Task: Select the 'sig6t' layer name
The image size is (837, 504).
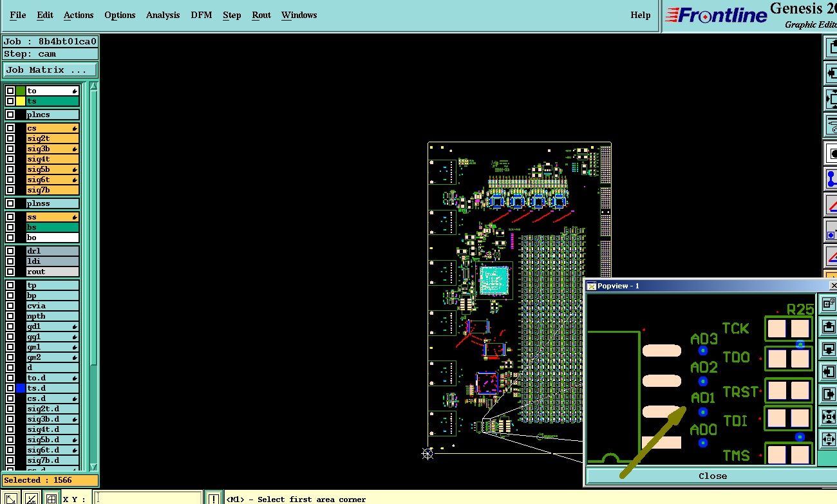Action: (x=53, y=180)
